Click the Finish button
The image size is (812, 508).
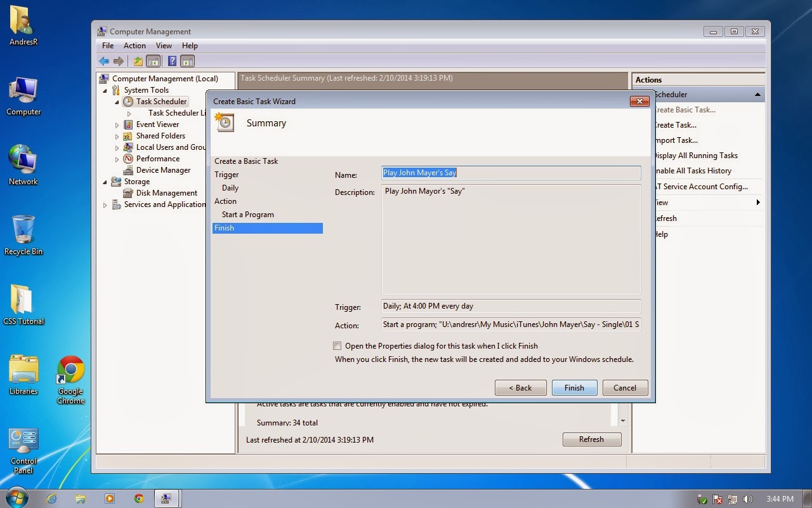click(574, 388)
